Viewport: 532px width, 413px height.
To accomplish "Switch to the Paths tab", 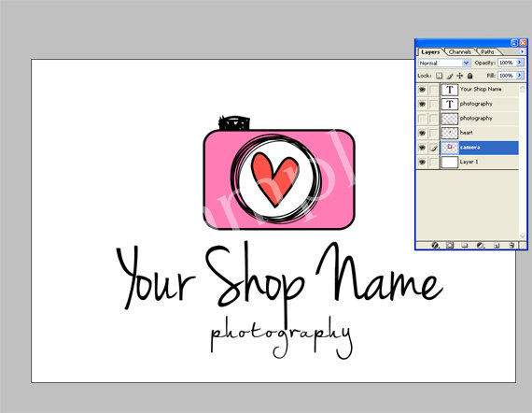I will tap(487, 52).
